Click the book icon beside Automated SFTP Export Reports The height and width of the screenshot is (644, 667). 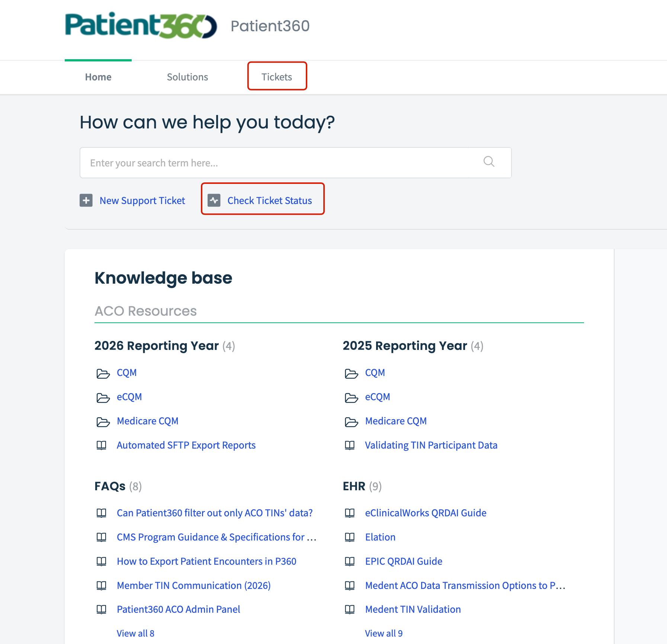pos(102,445)
